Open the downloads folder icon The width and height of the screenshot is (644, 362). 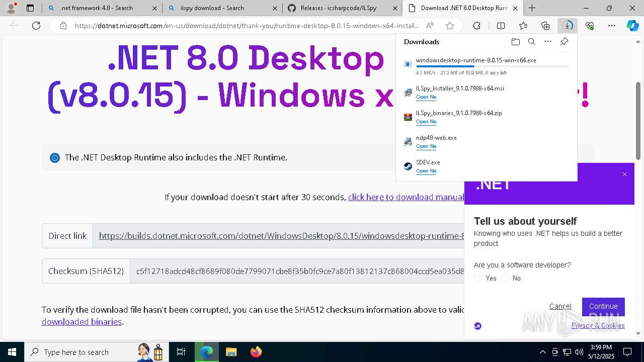pyautogui.click(x=515, y=42)
